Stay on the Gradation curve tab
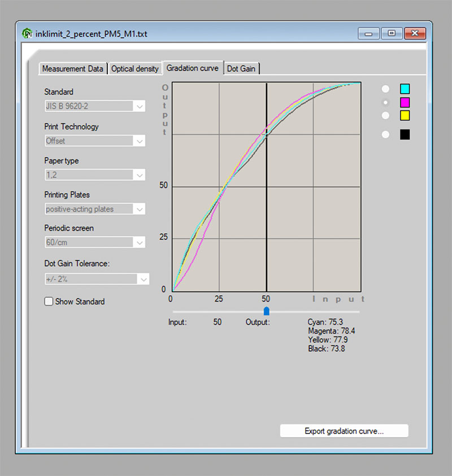Screen dimensions: 452x476 coord(192,67)
